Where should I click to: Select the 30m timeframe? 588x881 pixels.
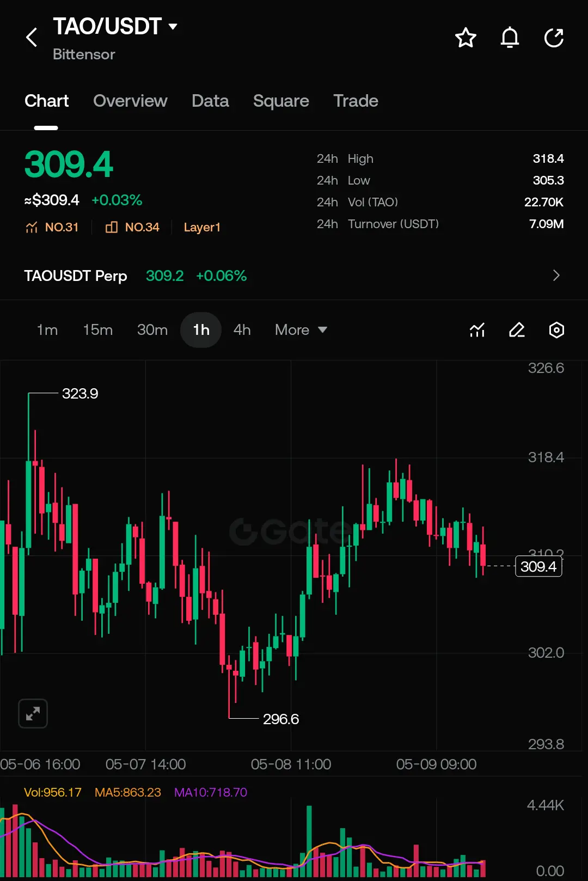point(152,330)
